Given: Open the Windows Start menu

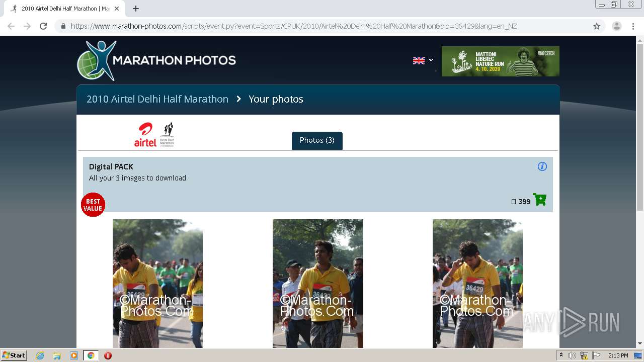Looking at the screenshot, I should (14, 355).
